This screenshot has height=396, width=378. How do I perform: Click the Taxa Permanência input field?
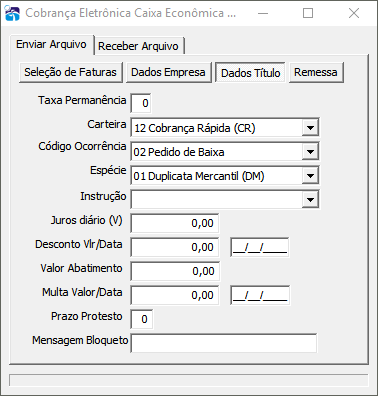coord(141,103)
